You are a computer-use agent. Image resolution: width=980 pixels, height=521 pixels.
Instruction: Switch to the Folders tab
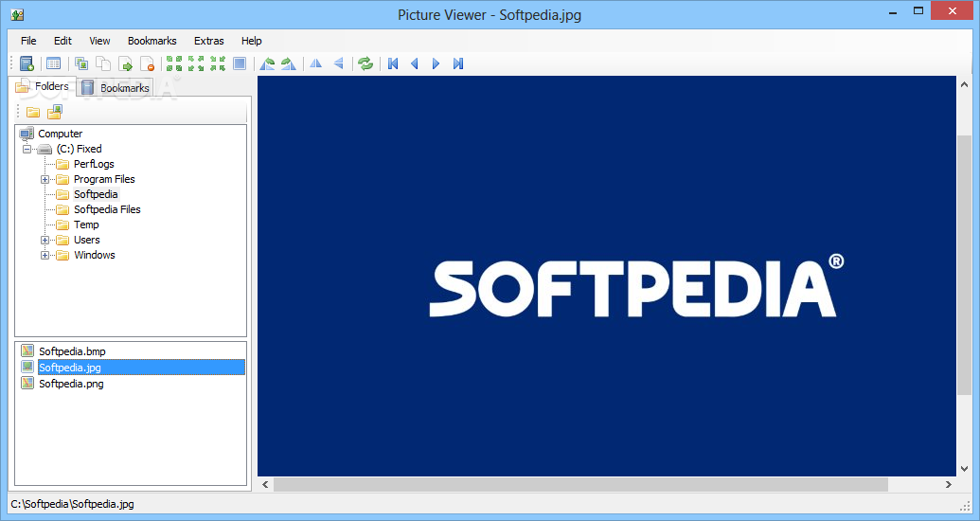click(42, 86)
